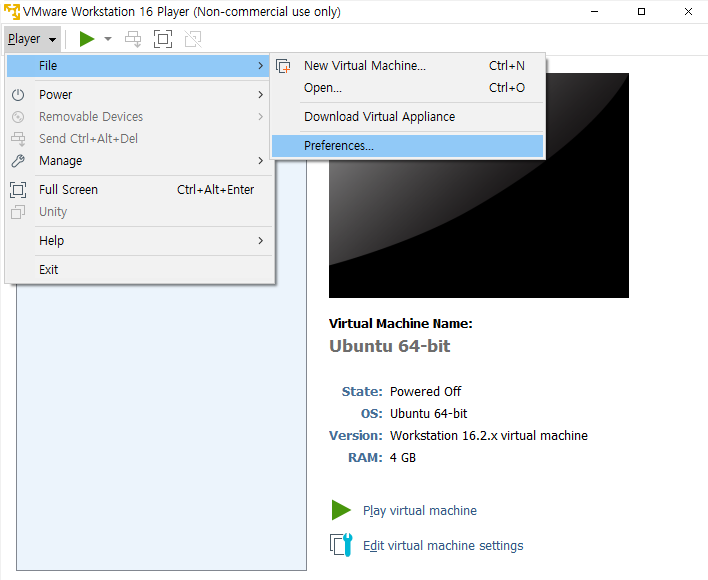Open the Player menu dropdown
Viewport: 708px width, 580px height.
[x=32, y=39]
